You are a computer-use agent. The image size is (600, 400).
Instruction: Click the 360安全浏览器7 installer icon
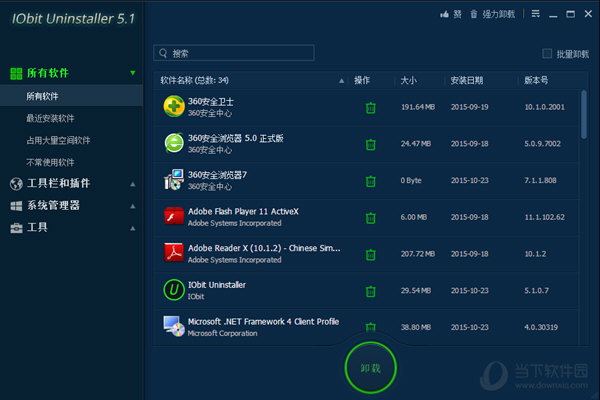click(x=174, y=180)
